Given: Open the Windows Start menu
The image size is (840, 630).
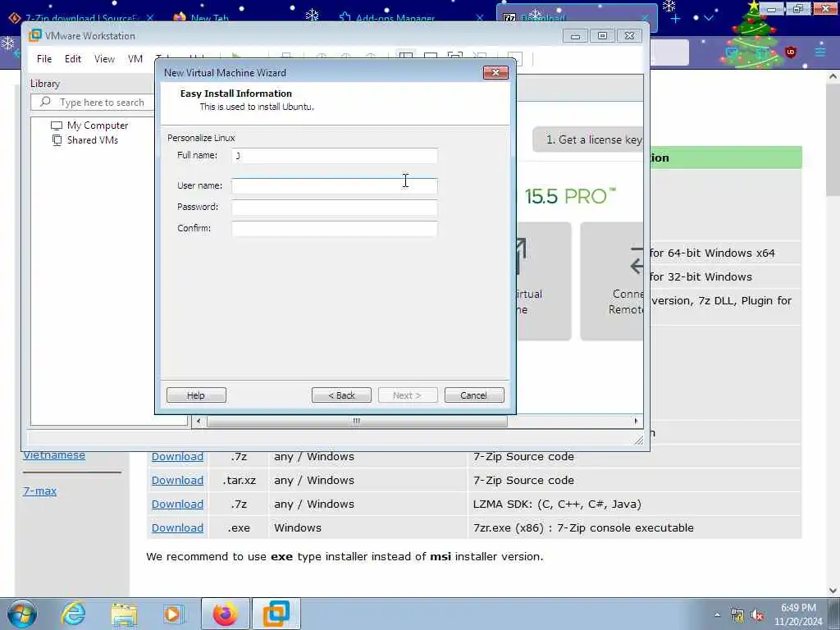Looking at the screenshot, I should pyautogui.click(x=22, y=614).
